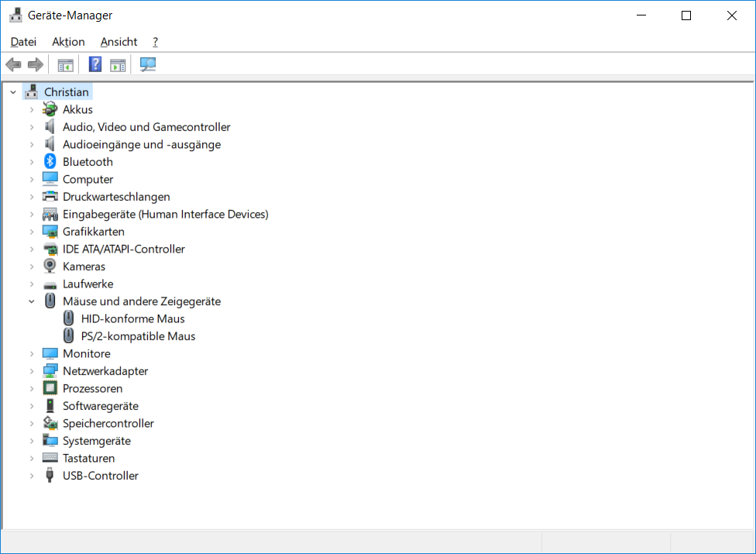Click the Monitore screen icon
Screen dimensions: 756x554
pyautogui.click(x=50, y=353)
